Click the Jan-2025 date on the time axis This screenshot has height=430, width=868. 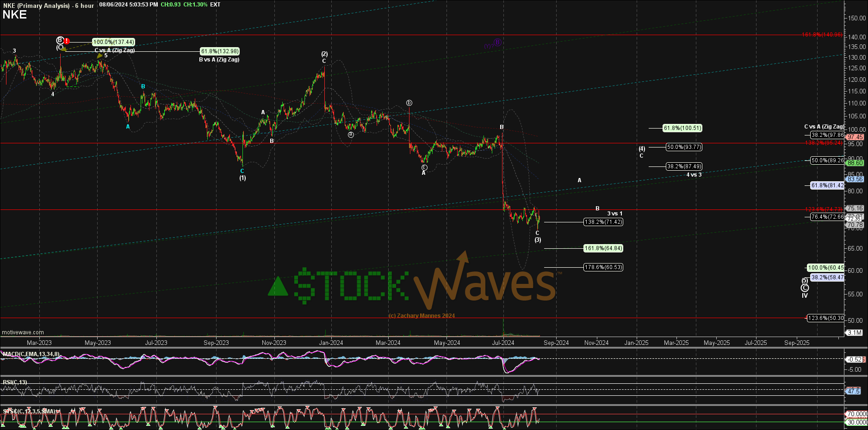637,343
